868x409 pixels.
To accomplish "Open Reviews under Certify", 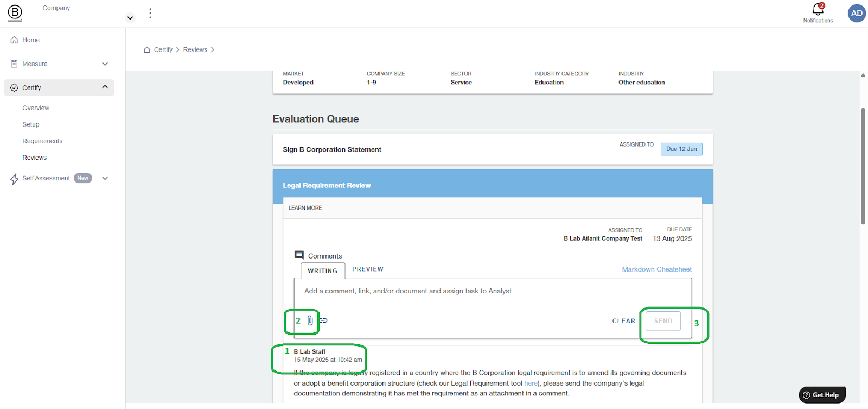I will pyautogui.click(x=35, y=158).
